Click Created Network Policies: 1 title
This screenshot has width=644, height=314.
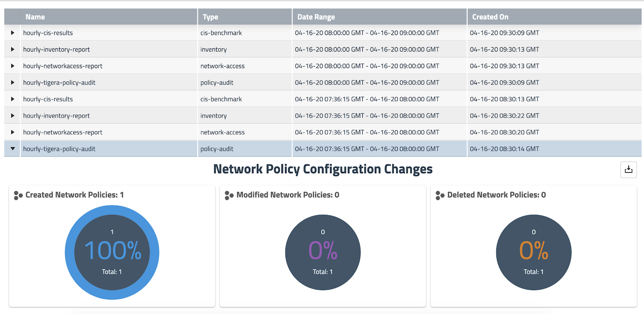tap(74, 195)
